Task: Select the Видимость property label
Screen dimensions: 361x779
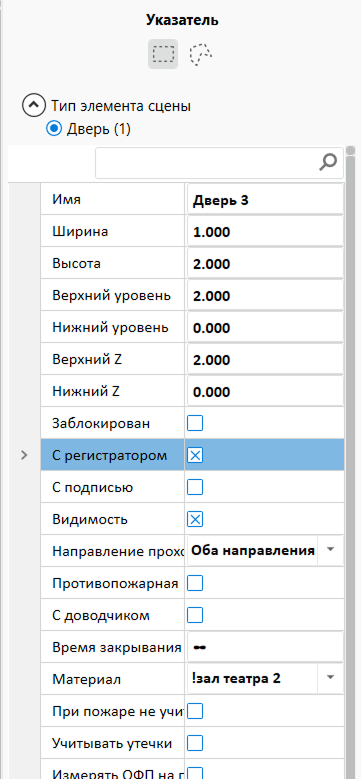Action: pos(90,520)
